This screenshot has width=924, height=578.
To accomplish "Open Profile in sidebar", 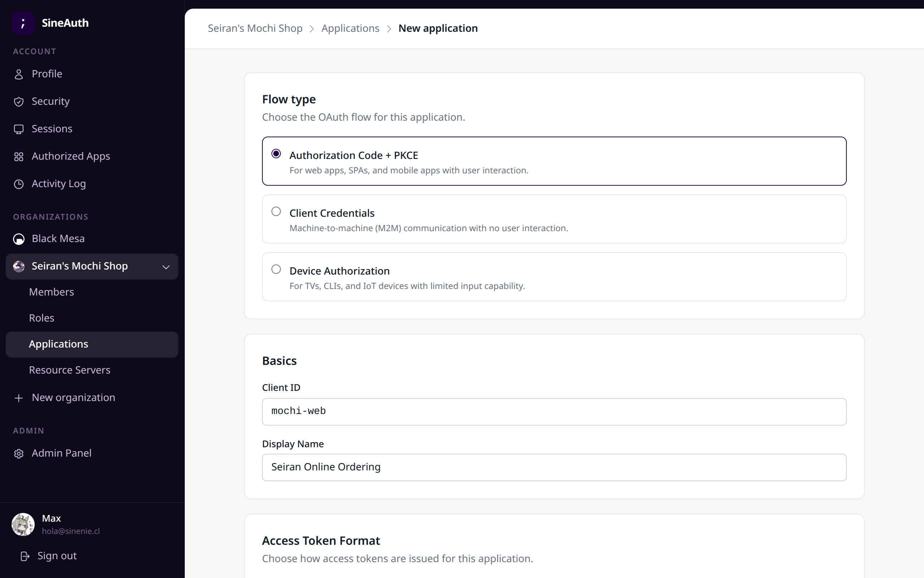I will point(92,74).
